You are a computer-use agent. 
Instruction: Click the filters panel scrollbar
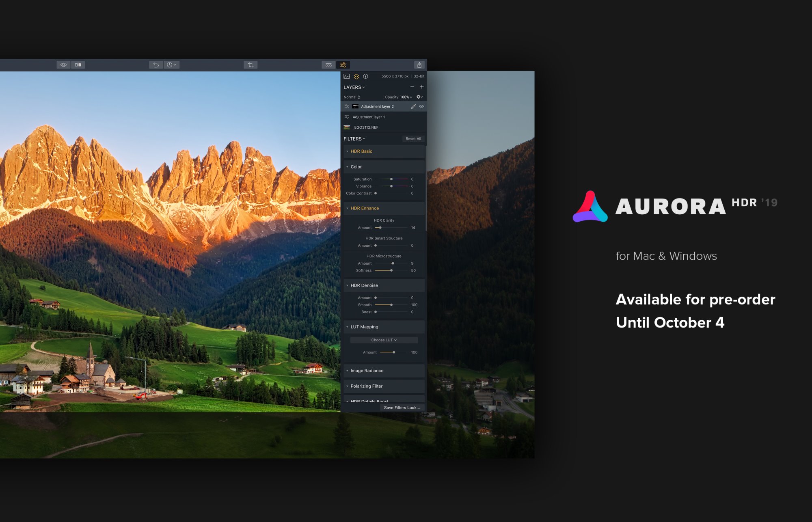pyautogui.click(x=426, y=189)
